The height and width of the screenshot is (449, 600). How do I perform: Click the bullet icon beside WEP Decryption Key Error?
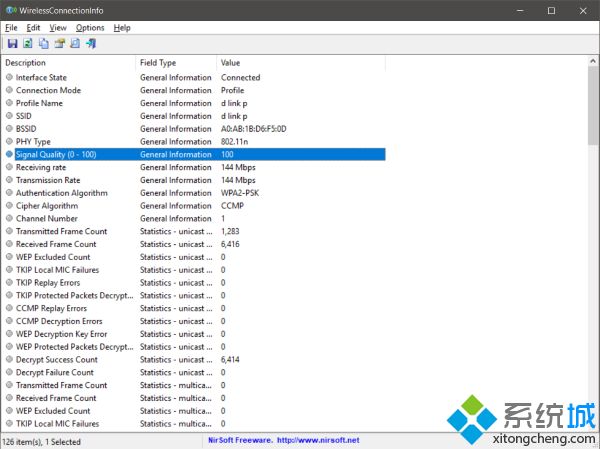click(x=10, y=334)
